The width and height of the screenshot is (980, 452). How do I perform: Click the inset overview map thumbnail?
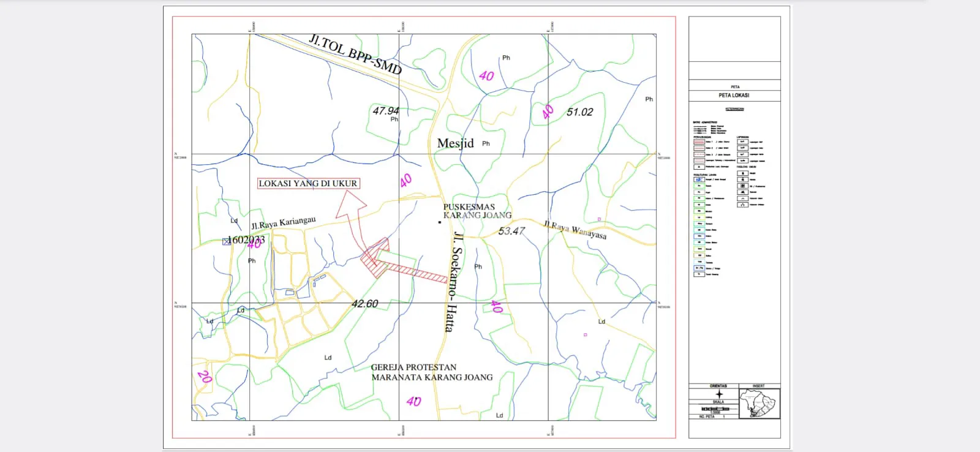(759, 404)
